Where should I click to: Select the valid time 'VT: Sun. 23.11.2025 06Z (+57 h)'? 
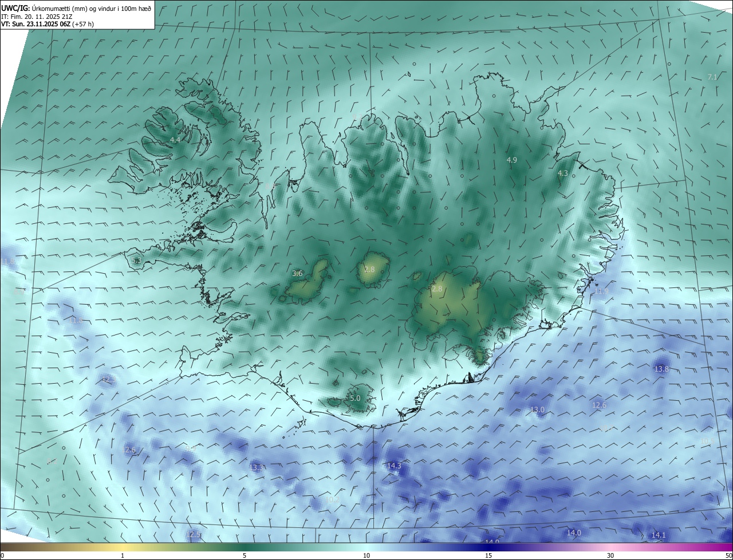point(48,24)
